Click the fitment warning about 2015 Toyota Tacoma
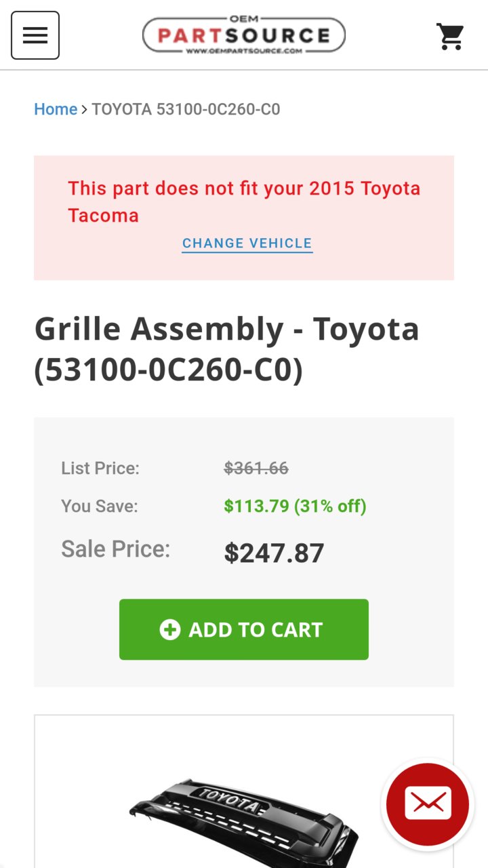The width and height of the screenshot is (488, 868). [244, 201]
